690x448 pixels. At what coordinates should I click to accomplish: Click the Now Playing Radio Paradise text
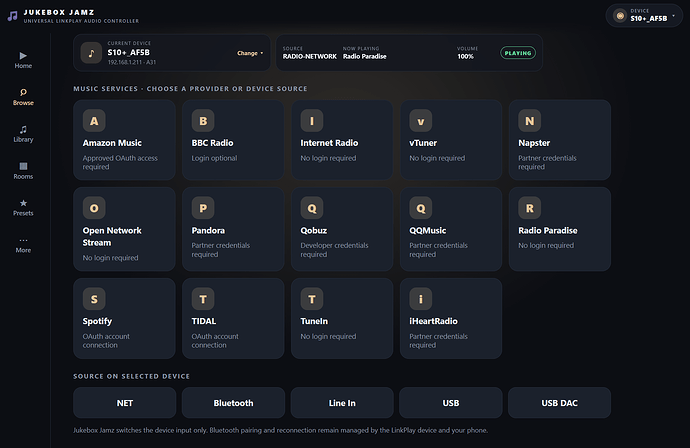click(364, 56)
